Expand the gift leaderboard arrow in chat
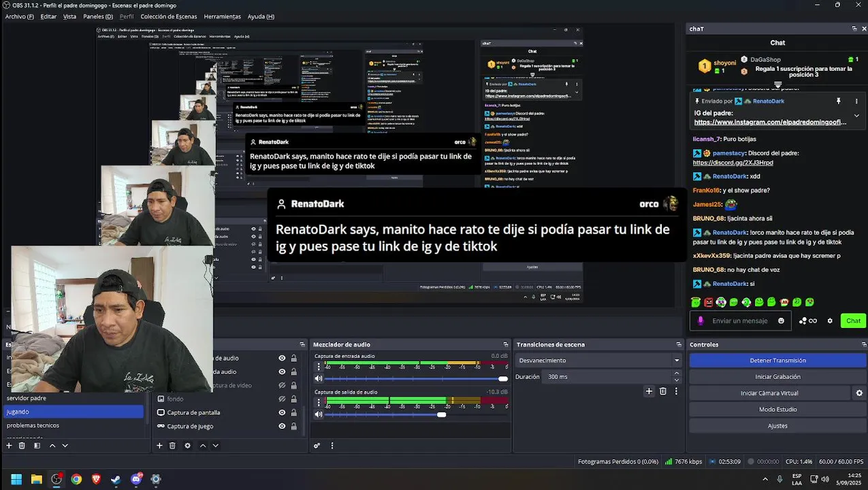 click(777, 85)
